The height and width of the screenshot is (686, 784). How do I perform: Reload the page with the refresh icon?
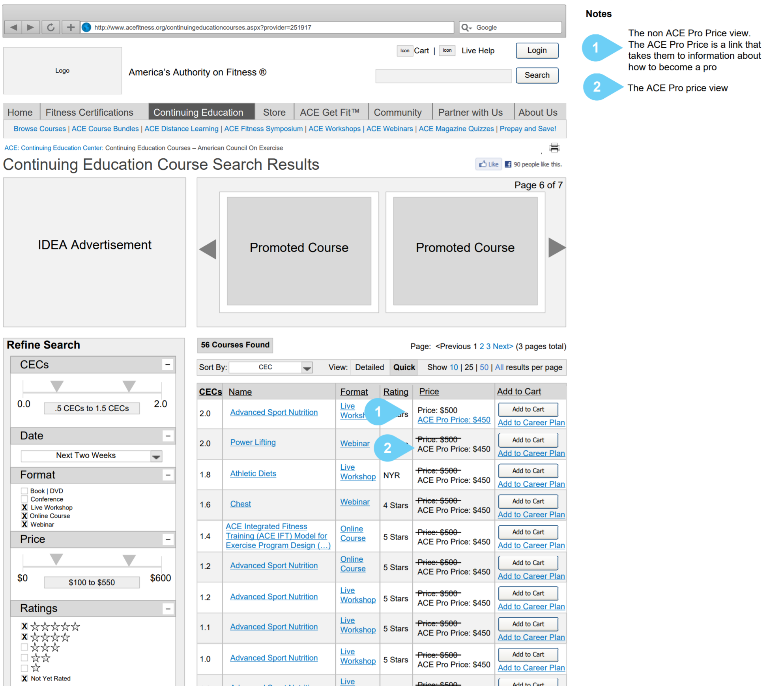51,27
